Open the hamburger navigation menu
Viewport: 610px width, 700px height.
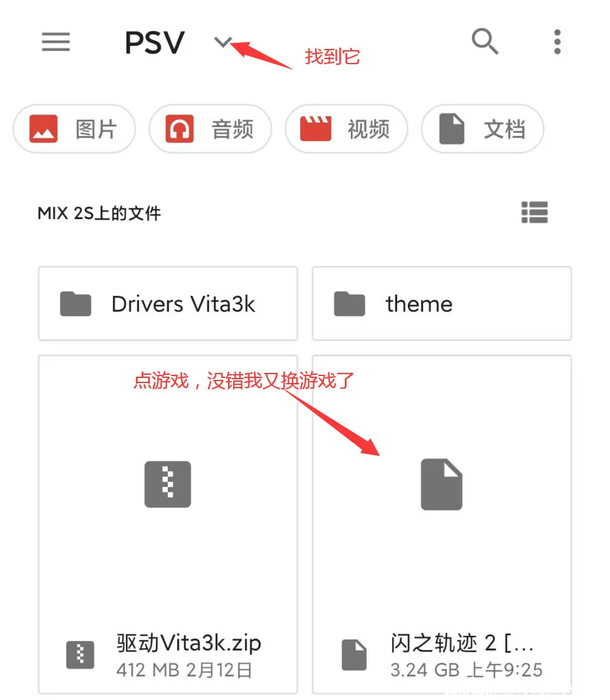point(56,42)
